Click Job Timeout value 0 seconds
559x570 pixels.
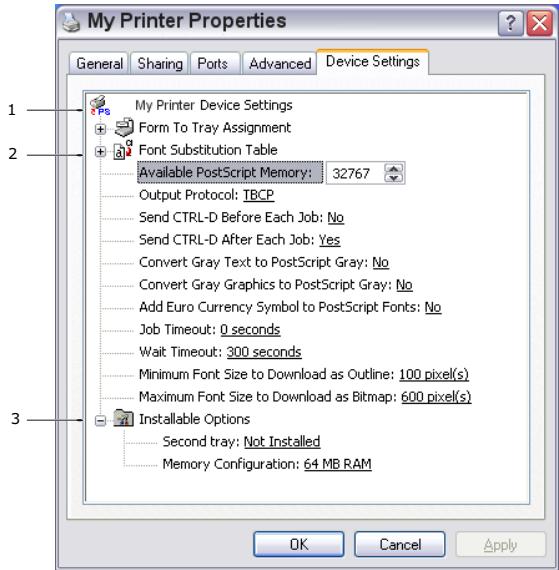pos(250,330)
